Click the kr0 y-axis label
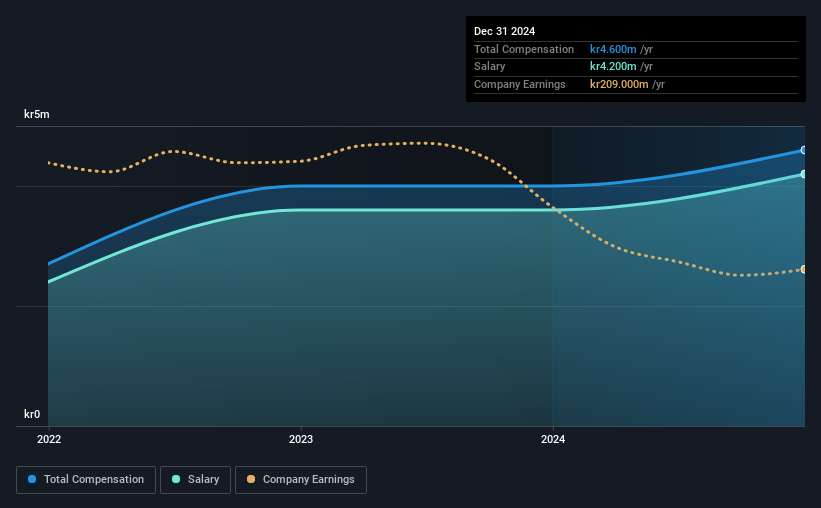Image resolution: width=821 pixels, height=508 pixels. (32, 414)
